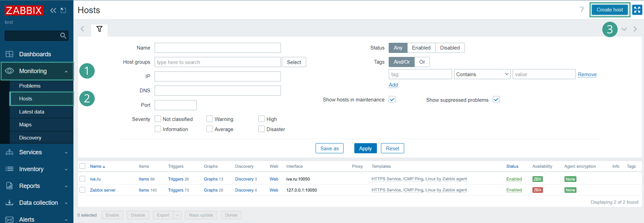This screenshot has height=223, width=644.
Task: Set Status filter to Disabled
Action: click(450, 48)
